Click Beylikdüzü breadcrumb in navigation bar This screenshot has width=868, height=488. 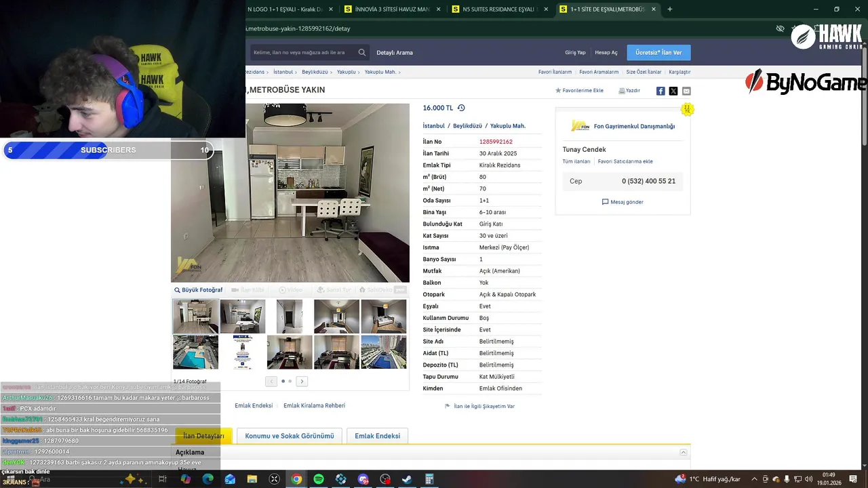[315, 72]
